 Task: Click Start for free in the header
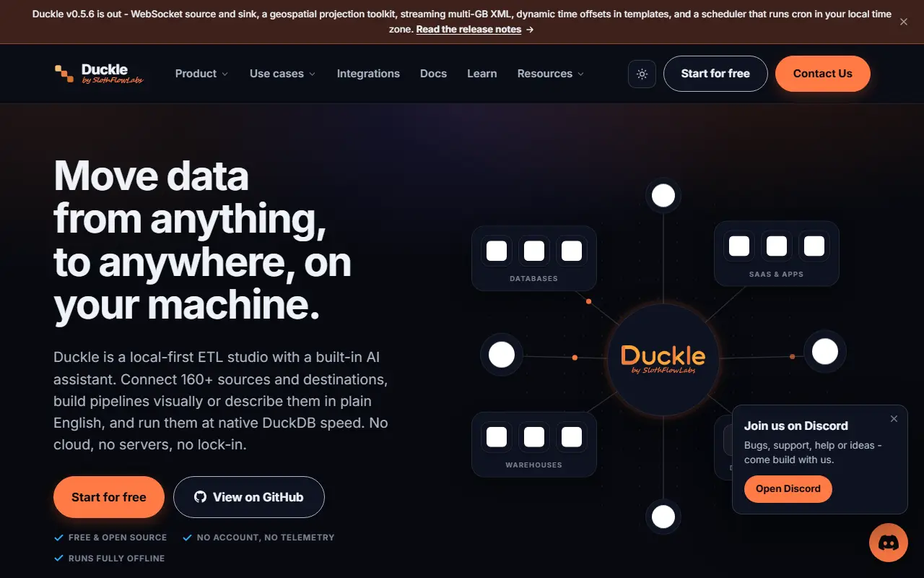click(715, 74)
